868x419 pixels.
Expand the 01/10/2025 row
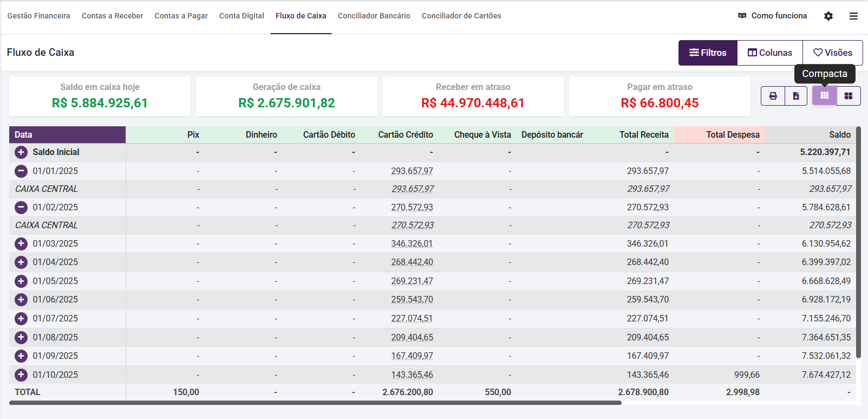21,375
